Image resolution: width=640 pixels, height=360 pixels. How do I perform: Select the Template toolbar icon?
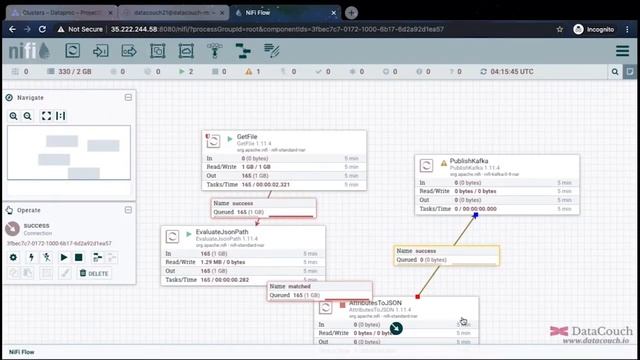click(x=243, y=51)
